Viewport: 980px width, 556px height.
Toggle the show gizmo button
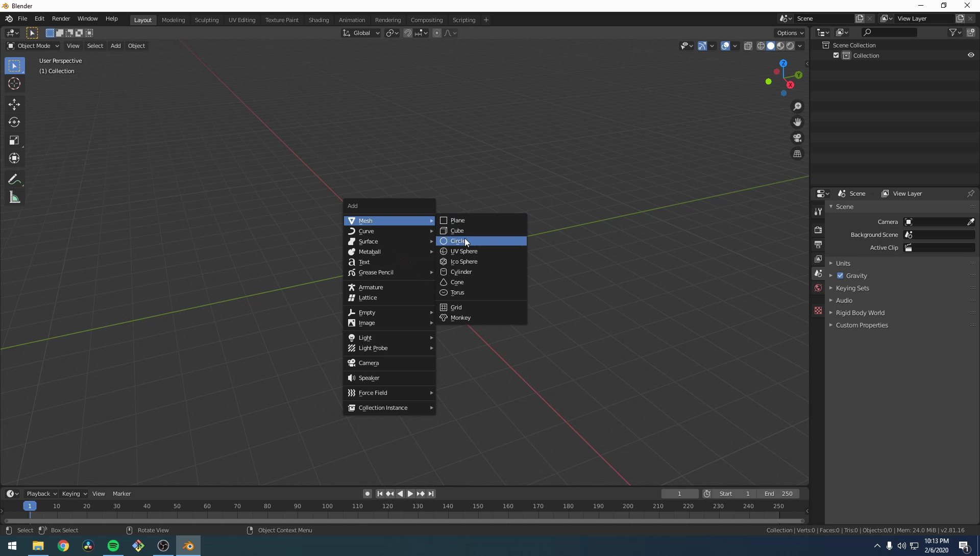click(x=702, y=46)
